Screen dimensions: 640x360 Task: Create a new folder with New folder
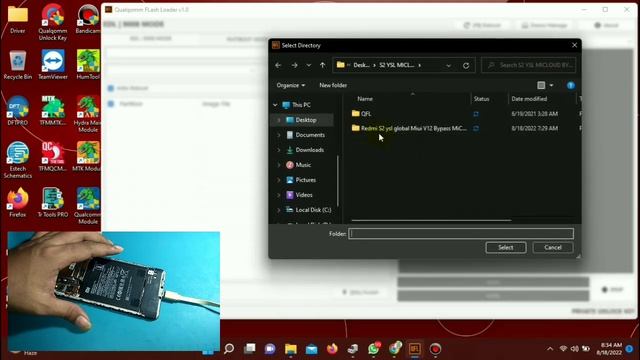(333, 85)
